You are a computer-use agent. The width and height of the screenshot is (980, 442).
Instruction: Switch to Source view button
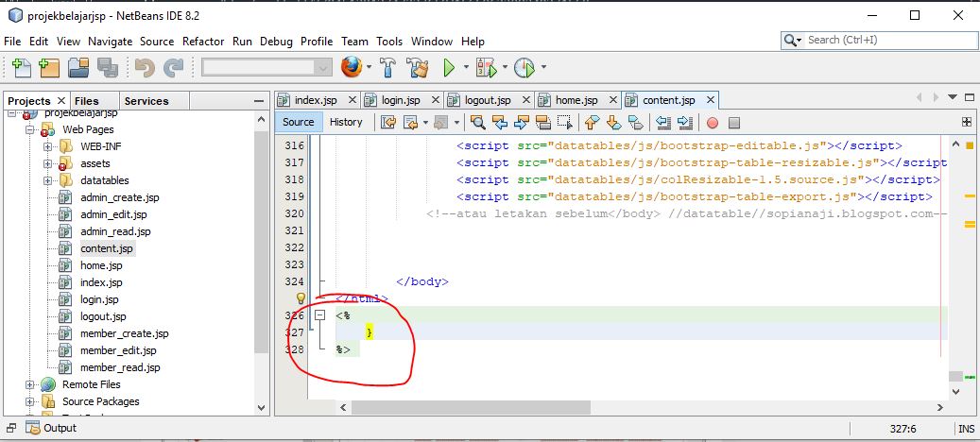tap(298, 122)
